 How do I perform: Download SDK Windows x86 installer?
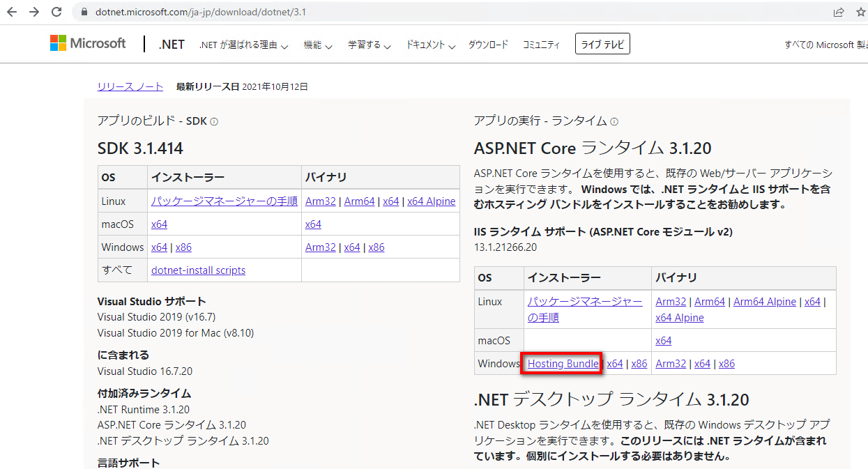tap(183, 247)
